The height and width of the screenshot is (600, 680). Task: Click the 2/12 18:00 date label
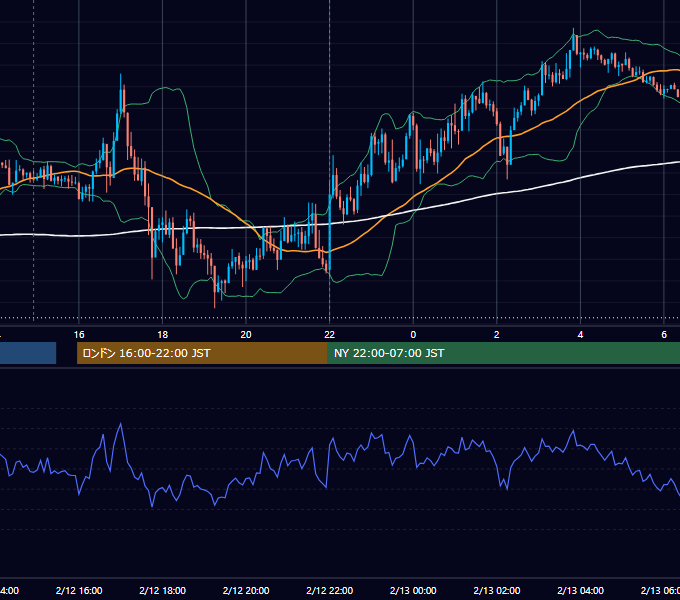pyautogui.click(x=163, y=590)
